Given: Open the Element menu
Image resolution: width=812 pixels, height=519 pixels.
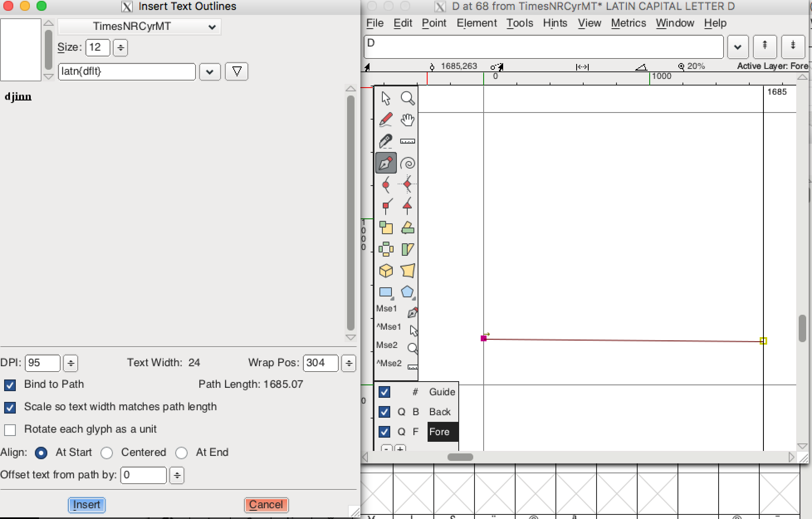Looking at the screenshot, I should [x=477, y=23].
